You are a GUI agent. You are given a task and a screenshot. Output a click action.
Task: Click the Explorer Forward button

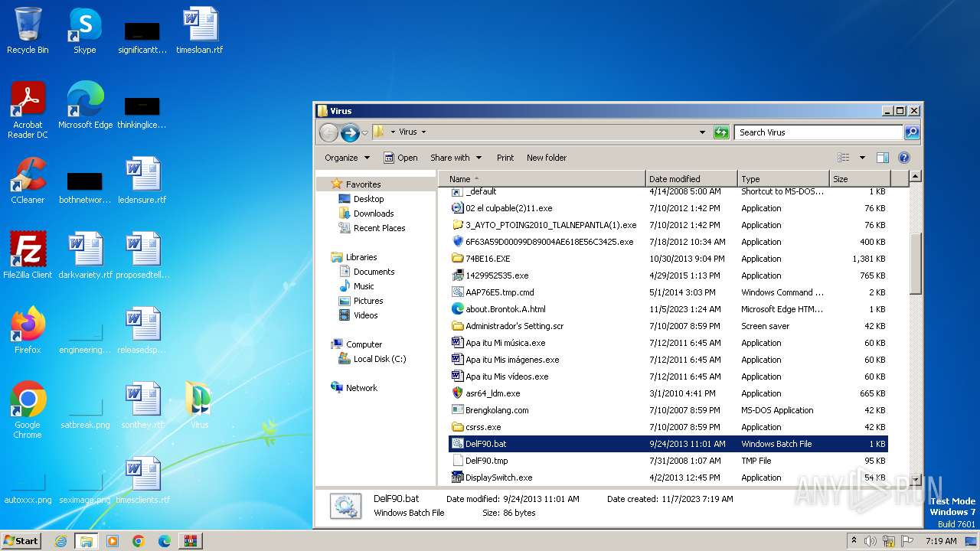(350, 132)
